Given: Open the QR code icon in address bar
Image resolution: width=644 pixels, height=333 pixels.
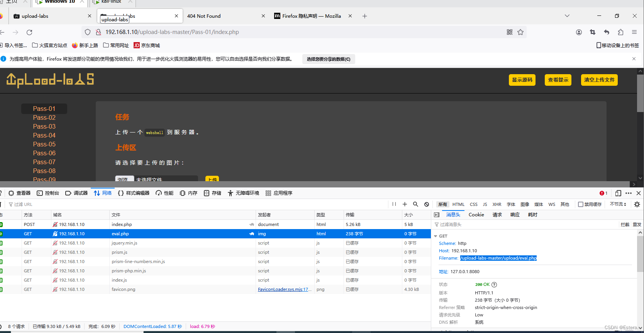Looking at the screenshot, I should click(x=510, y=32).
